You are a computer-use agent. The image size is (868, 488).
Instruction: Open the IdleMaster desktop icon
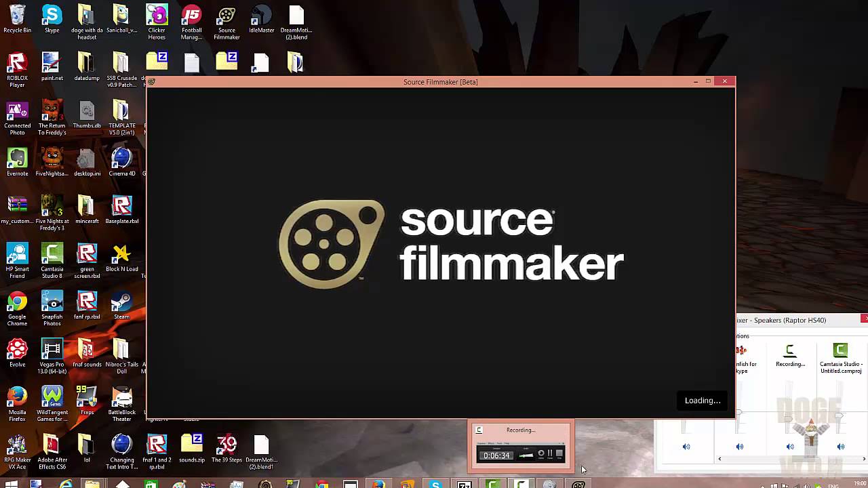(261, 19)
